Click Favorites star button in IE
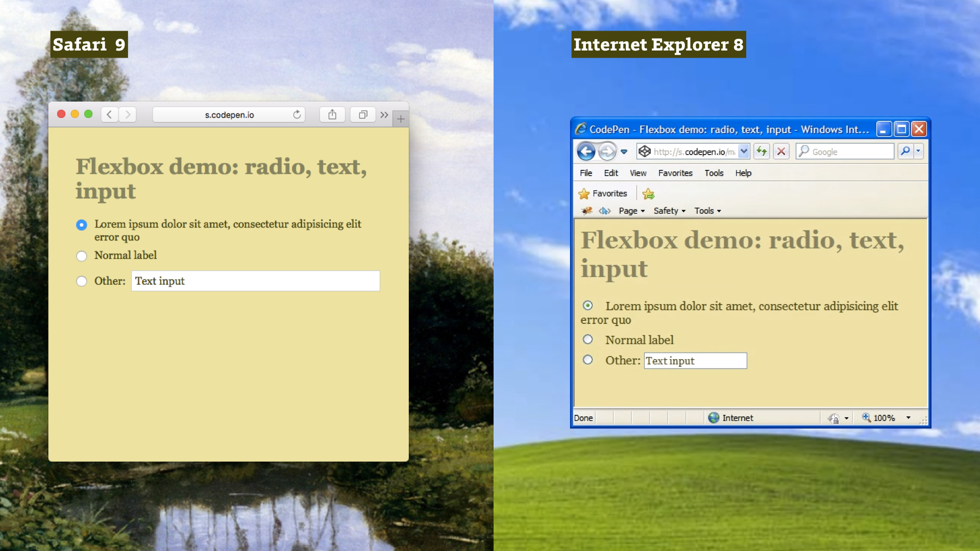980x551 pixels. (x=603, y=193)
